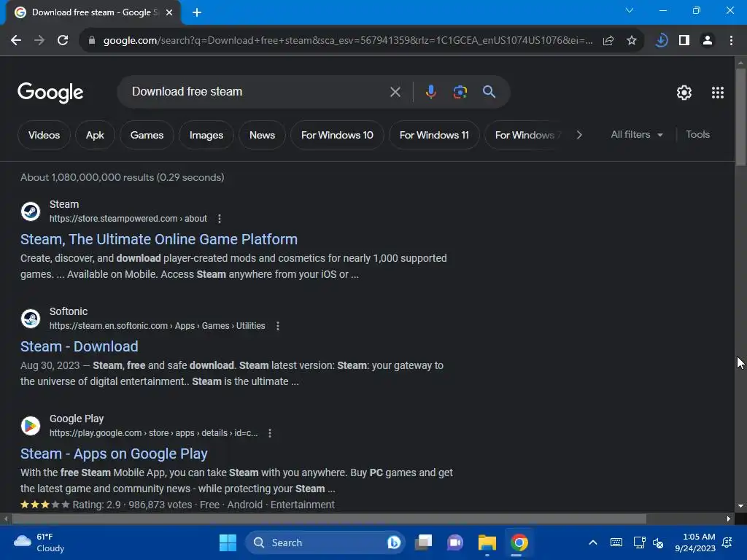Open weather widget showing 61°F Cloudy
This screenshot has width=747, height=560.
pos(39,542)
